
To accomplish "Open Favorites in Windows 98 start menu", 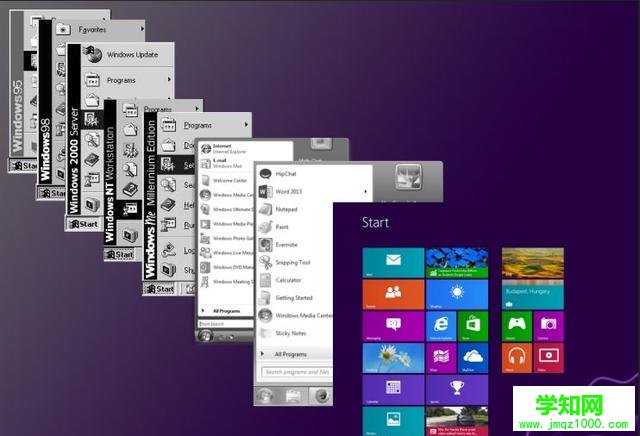I will [x=92, y=29].
